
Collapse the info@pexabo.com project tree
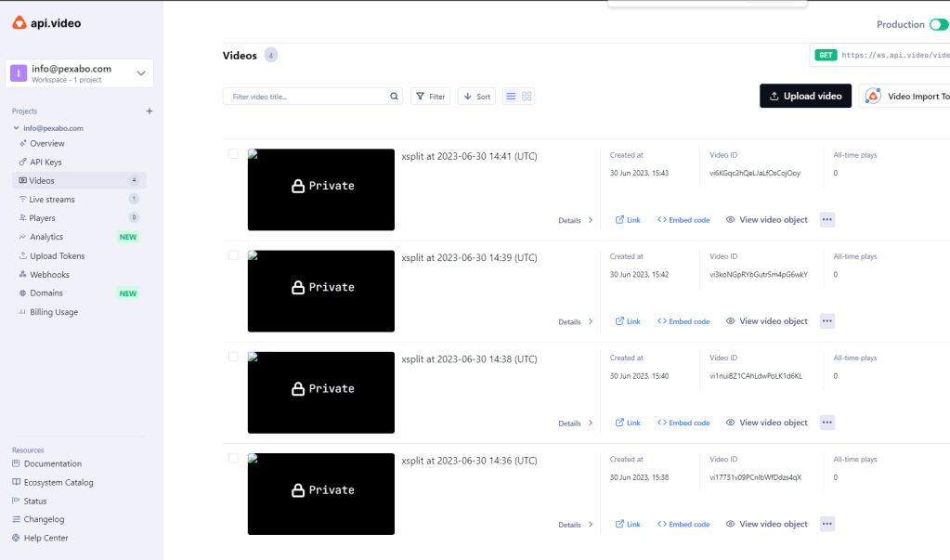coord(17,128)
